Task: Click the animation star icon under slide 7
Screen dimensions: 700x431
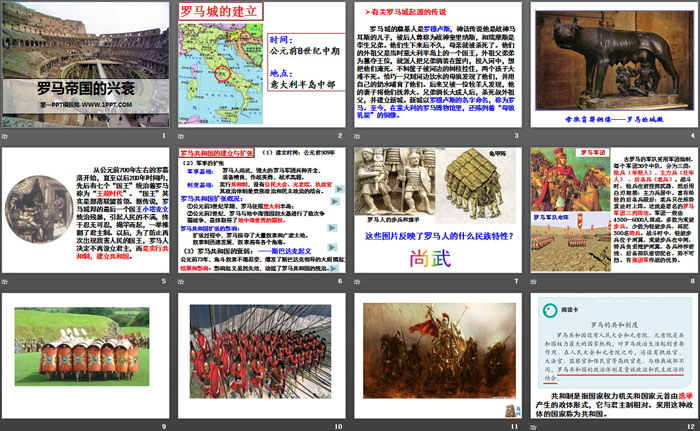Action: 357,281
